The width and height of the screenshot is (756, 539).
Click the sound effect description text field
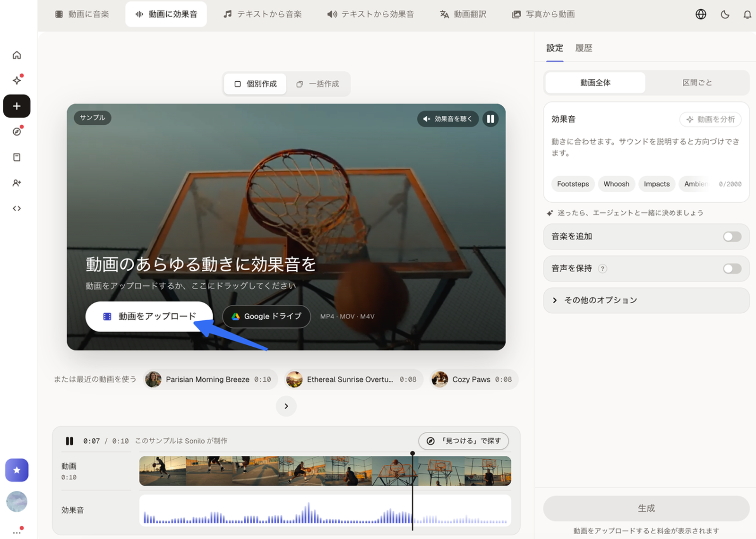645,147
